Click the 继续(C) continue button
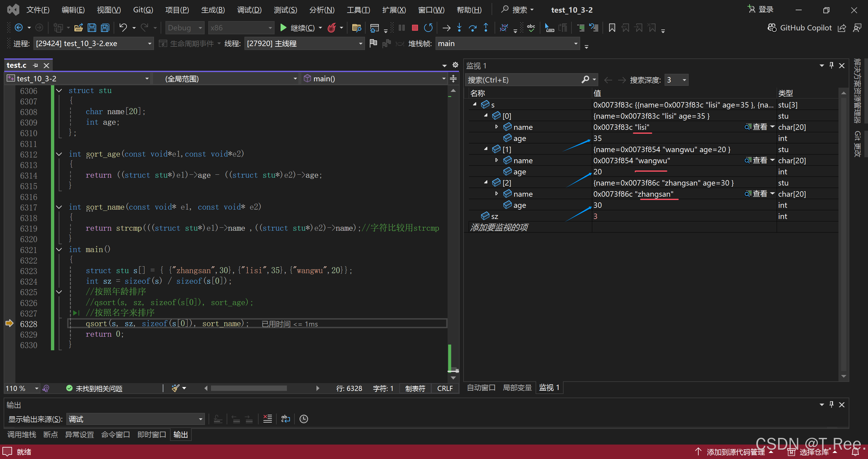 click(x=298, y=28)
